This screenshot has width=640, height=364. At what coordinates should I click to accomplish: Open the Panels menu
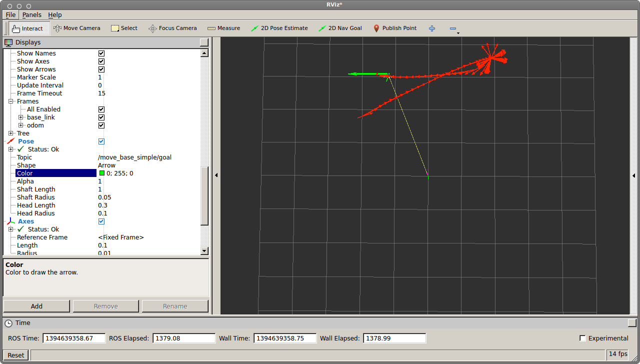point(32,15)
